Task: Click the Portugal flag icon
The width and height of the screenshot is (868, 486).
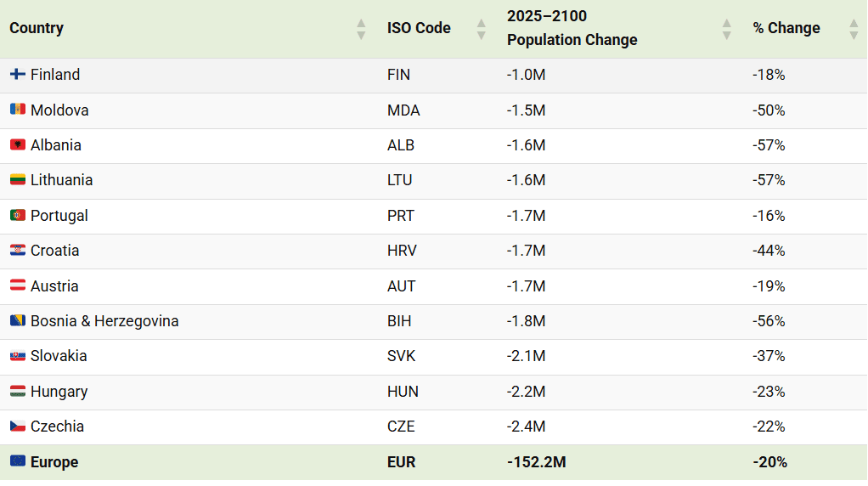Action: point(17,216)
